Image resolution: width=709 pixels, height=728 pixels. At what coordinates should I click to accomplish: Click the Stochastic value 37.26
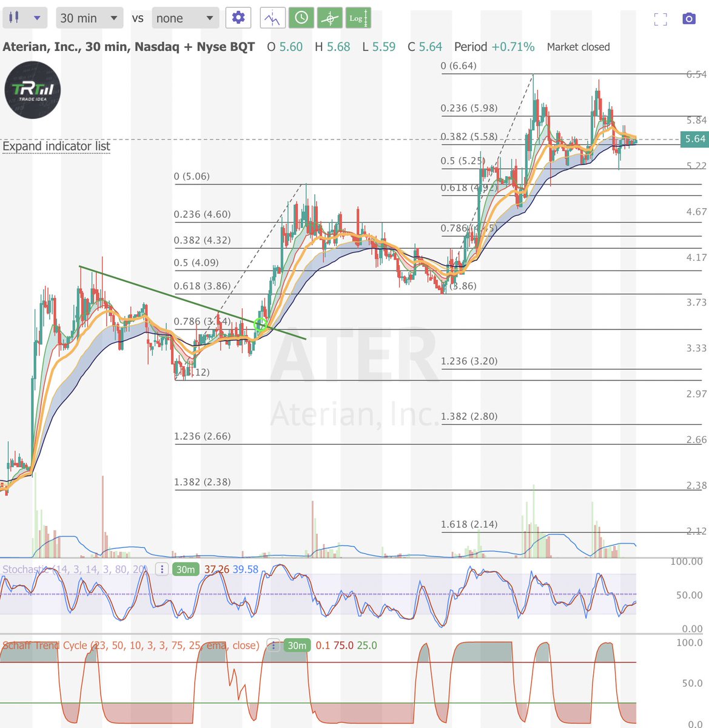click(x=217, y=569)
